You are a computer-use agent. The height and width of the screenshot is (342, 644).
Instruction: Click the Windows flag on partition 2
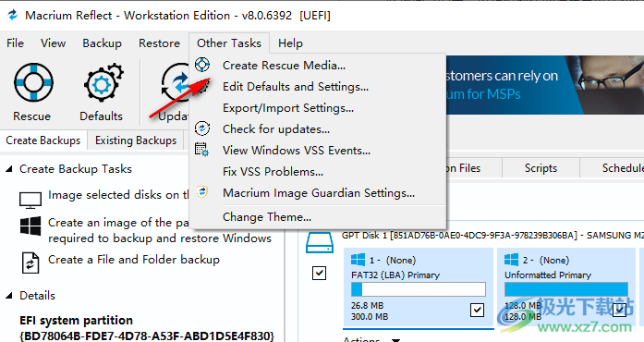click(511, 261)
